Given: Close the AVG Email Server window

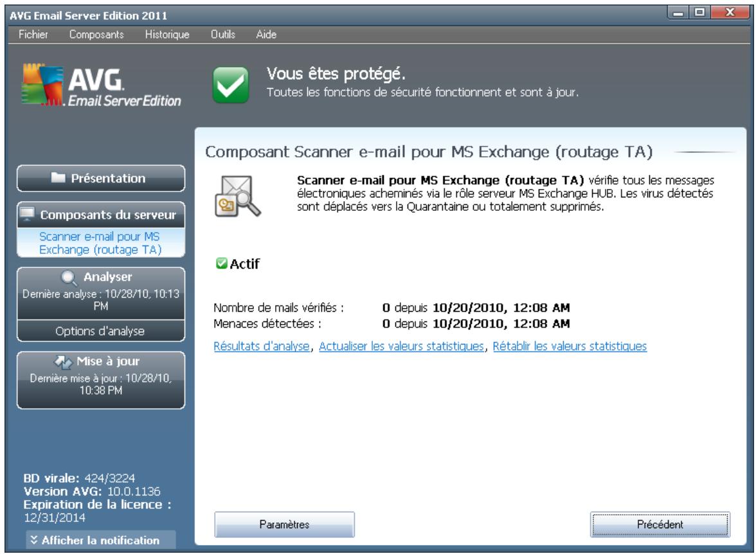Looking at the screenshot, I should [x=730, y=13].
